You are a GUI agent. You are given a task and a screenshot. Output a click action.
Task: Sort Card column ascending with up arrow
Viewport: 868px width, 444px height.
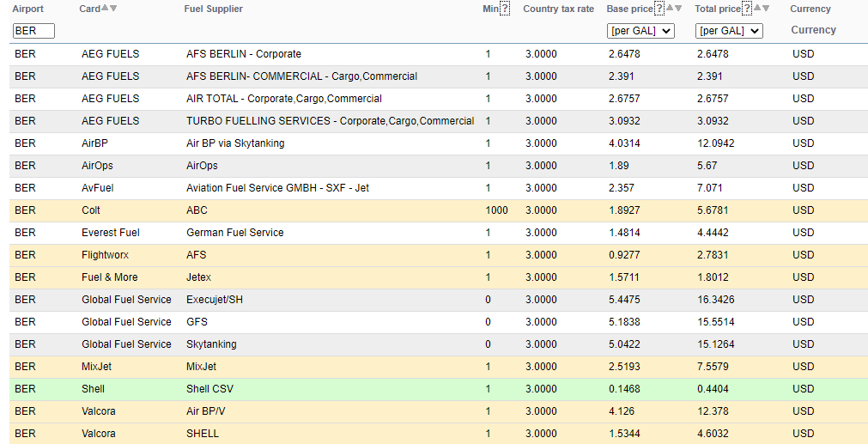coord(105,8)
